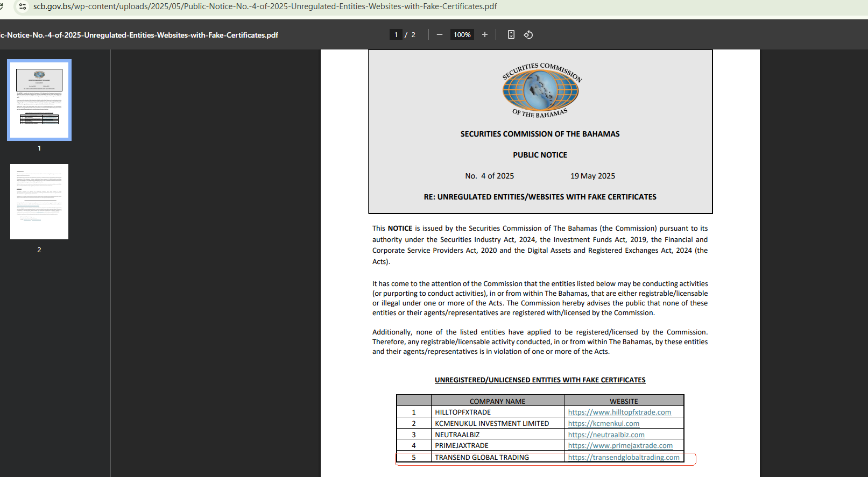Viewport: 868px width, 477px height.
Task: Click the page number input field
Action: click(396, 34)
